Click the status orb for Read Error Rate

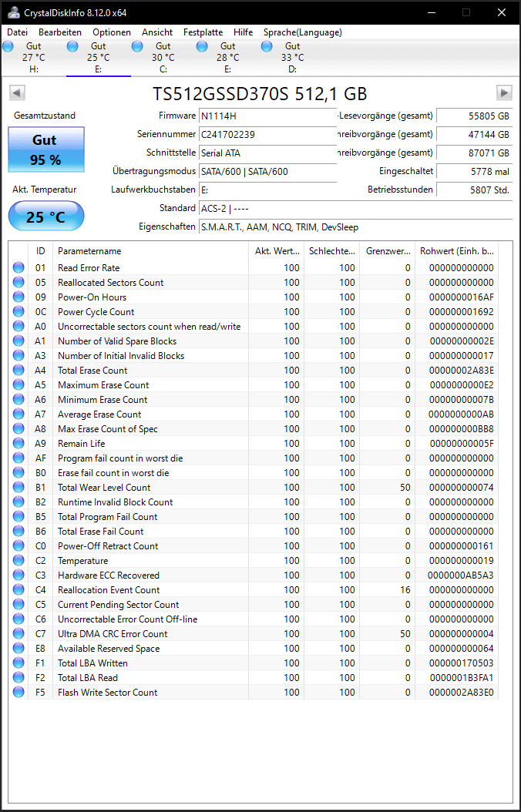click(x=18, y=268)
